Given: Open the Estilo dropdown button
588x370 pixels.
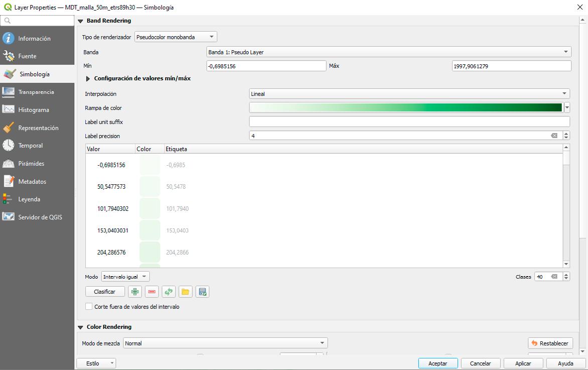Looking at the screenshot, I should 96,363.
